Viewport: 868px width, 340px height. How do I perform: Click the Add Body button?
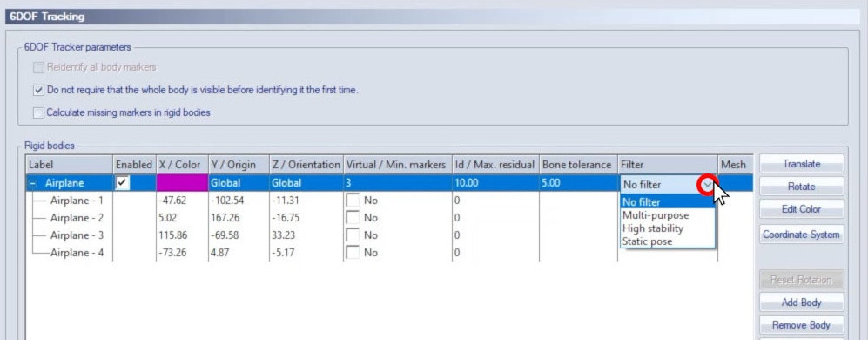[802, 303]
